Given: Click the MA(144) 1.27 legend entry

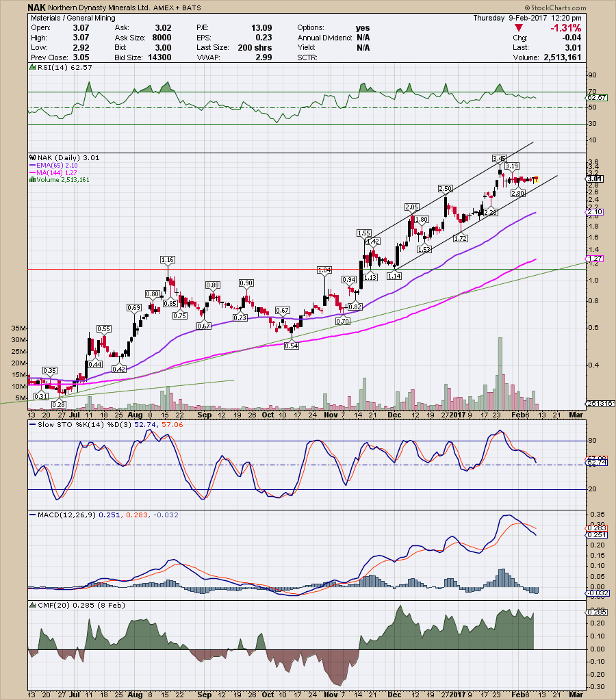Looking at the screenshot, I should point(53,172).
